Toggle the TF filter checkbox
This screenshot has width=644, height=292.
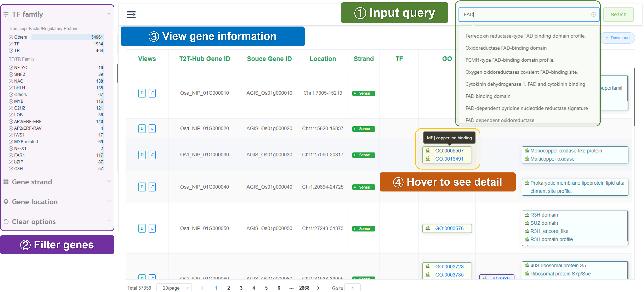[11, 44]
